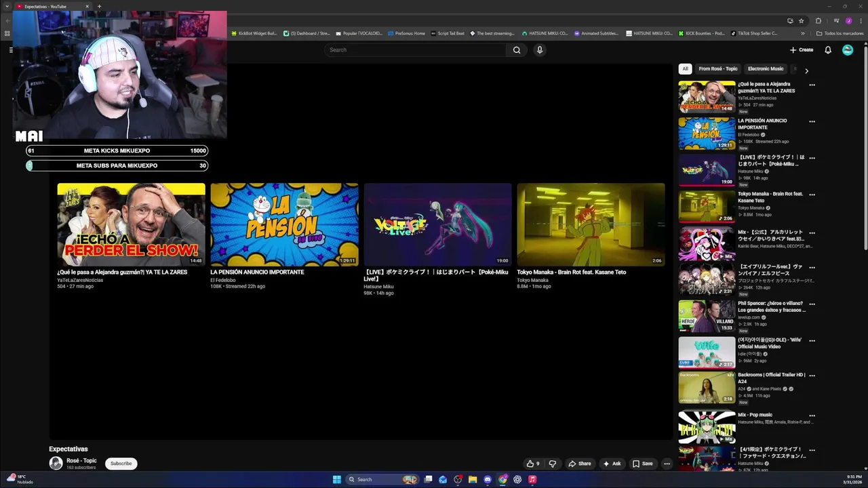This screenshot has width=868, height=488.
Task: Open options for Backrooms Official Trailer video
Action: point(812,375)
